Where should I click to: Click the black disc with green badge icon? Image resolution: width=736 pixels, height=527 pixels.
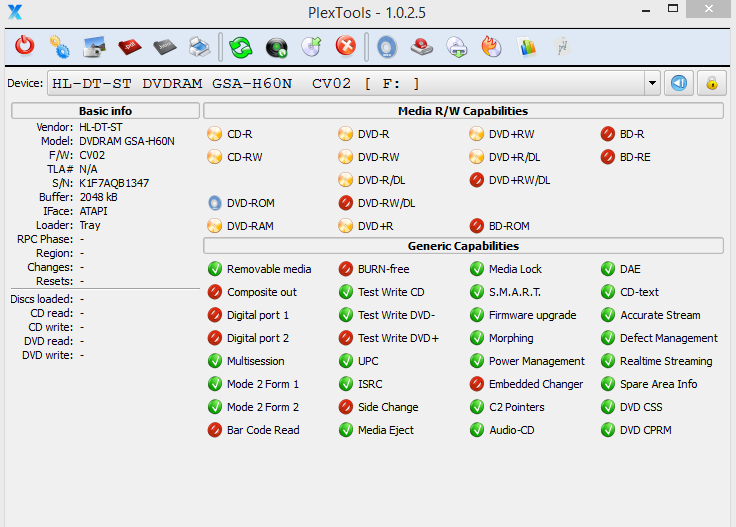click(276, 47)
